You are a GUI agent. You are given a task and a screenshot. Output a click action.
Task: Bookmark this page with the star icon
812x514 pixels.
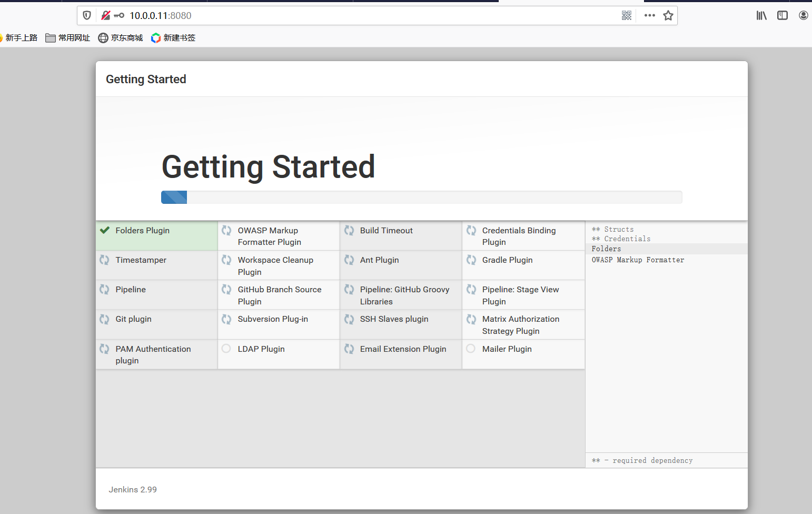[668, 15]
